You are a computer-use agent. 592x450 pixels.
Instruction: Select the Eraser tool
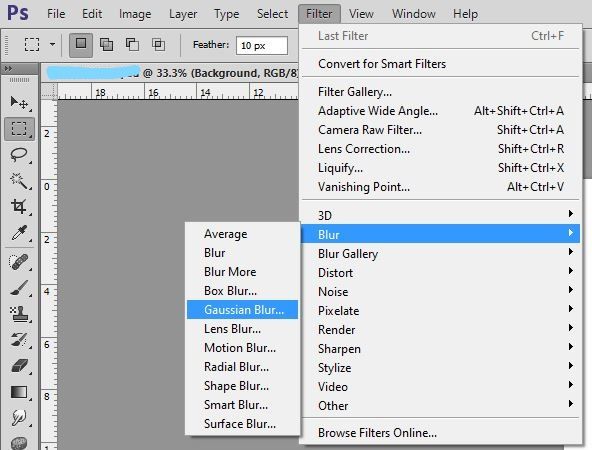pos(19,366)
